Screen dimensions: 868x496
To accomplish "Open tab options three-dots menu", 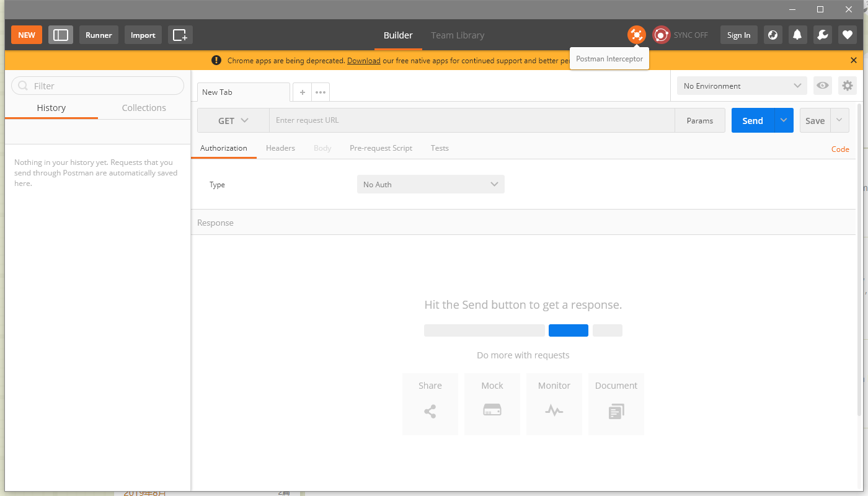I will pos(320,92).
